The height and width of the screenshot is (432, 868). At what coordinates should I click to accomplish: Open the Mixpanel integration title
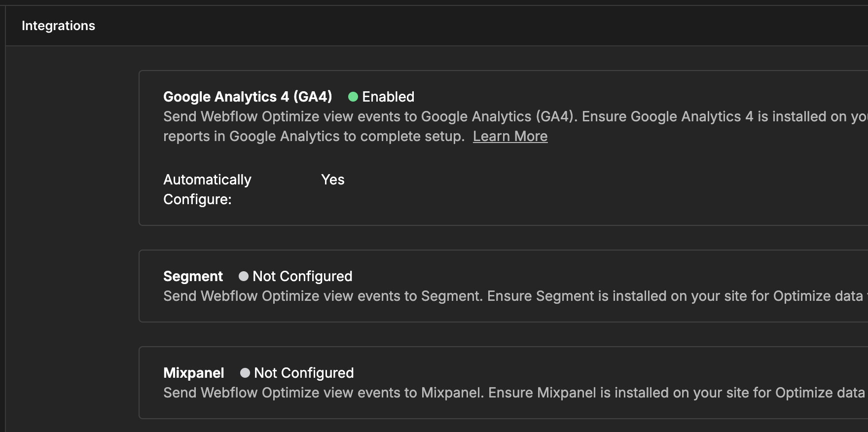194,373
